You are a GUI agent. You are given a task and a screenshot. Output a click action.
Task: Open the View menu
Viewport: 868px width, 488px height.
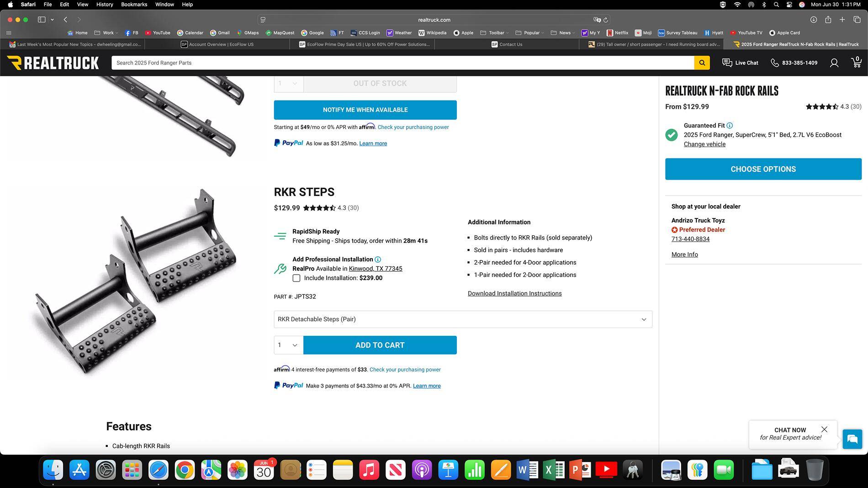pyautogui.click(x=82, y=5)
